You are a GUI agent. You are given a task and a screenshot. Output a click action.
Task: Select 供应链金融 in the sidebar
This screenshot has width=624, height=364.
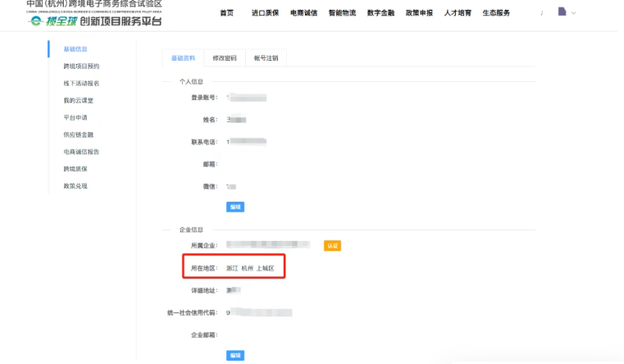click(x=79, y=134)
